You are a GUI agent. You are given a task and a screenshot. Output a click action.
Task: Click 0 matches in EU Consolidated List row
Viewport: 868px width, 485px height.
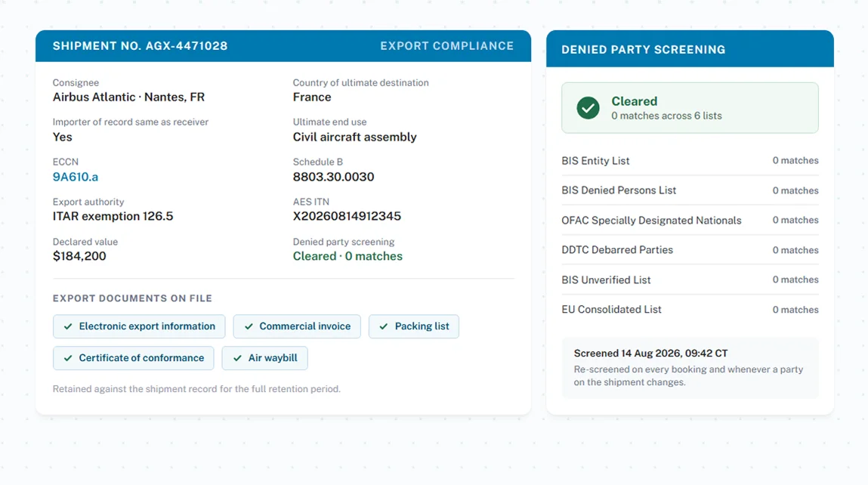click(x=795, y=310)
